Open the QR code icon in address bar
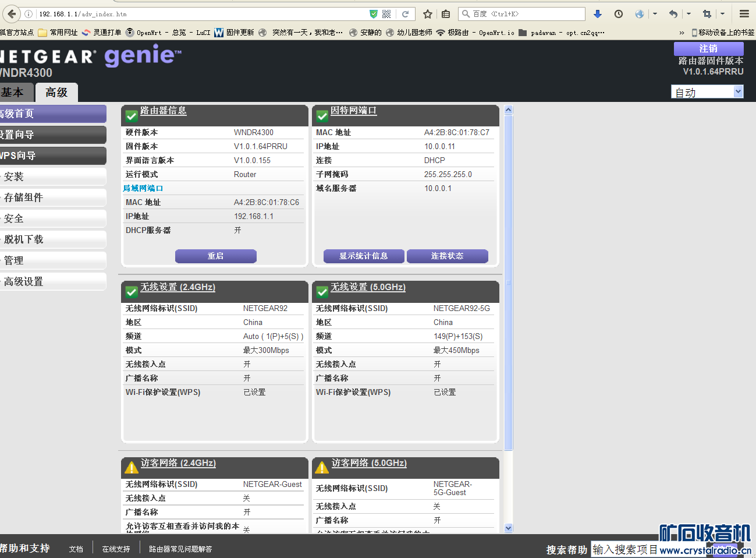Viewport: 756px width, 558px height. pos(386,14)
